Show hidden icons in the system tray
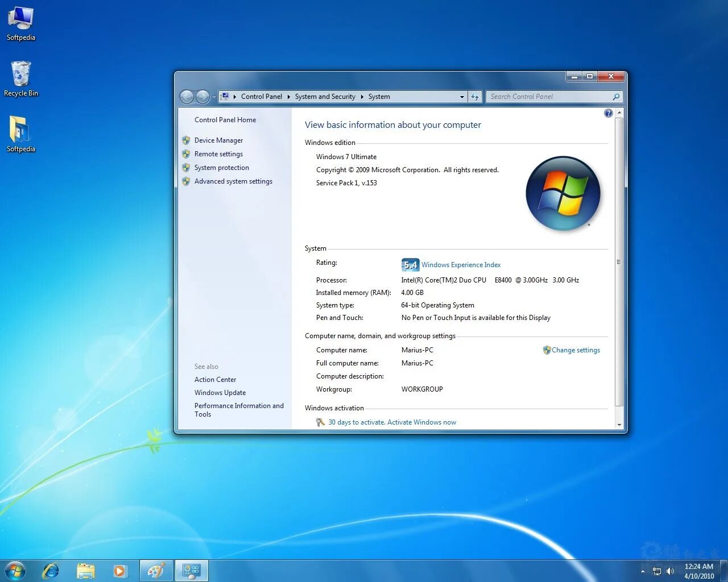Image resolution: width=728 pixels, height=582 pixels. coord(643,571)
